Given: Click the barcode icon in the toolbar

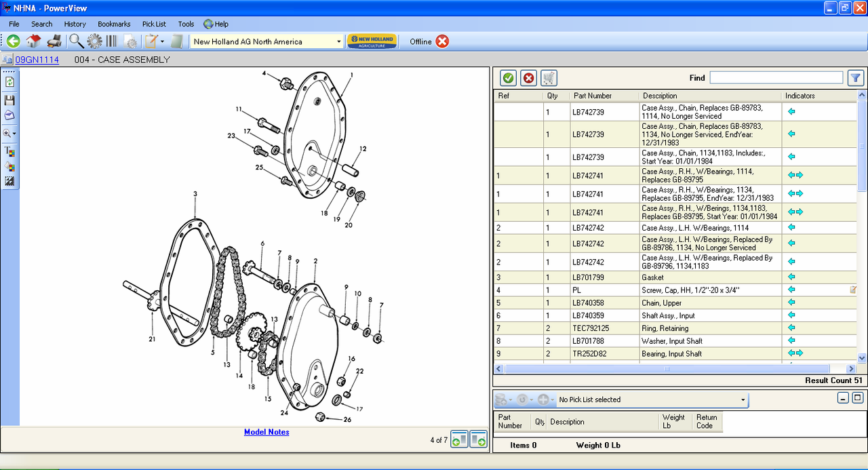Looking at the screenshot, I should pos(111,41).
